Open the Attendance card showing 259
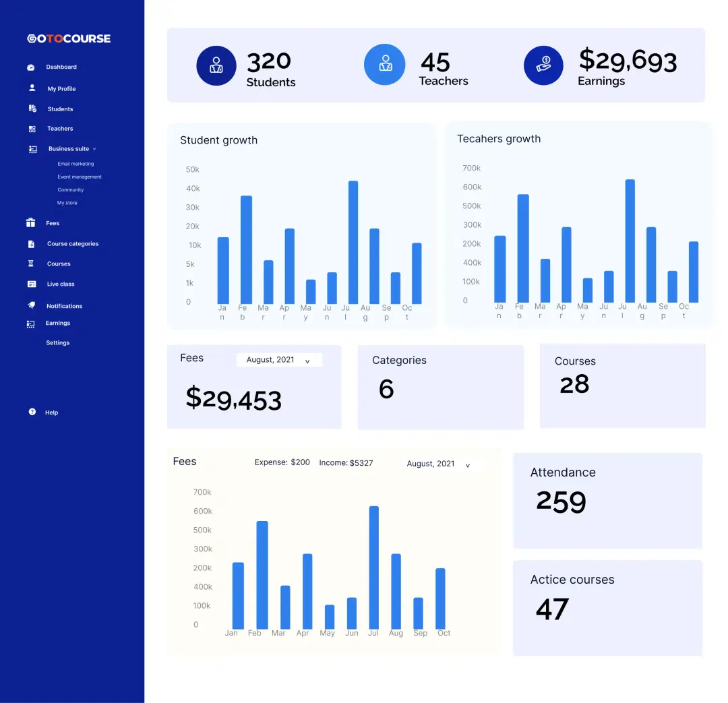The width and height of the screenshot is (728, 703). [607, 500]
